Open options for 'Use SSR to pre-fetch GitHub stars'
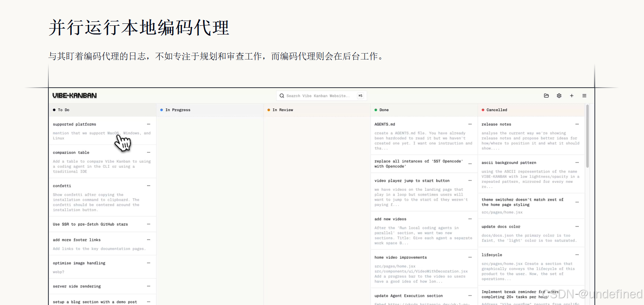The height and width of the screenshot is (305, 644). 149,224
